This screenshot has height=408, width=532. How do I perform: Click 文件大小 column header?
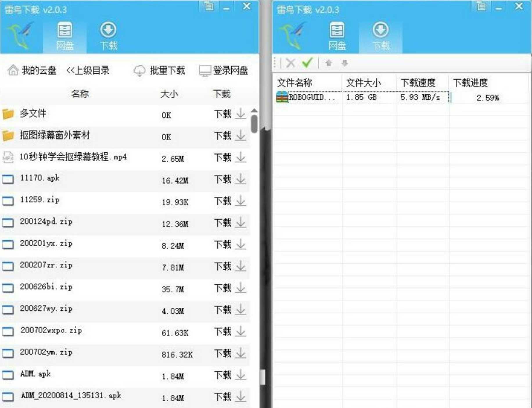[363, 83]
